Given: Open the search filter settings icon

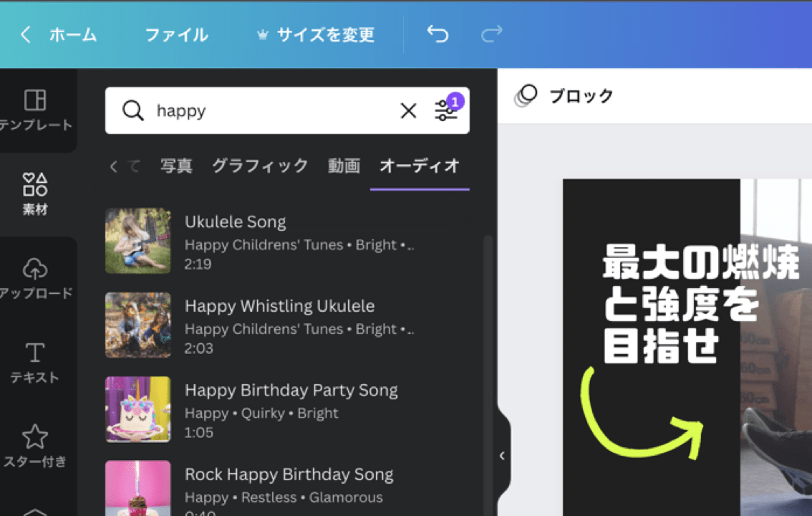Looking at the screenshot, I should (x=446, y=111).
